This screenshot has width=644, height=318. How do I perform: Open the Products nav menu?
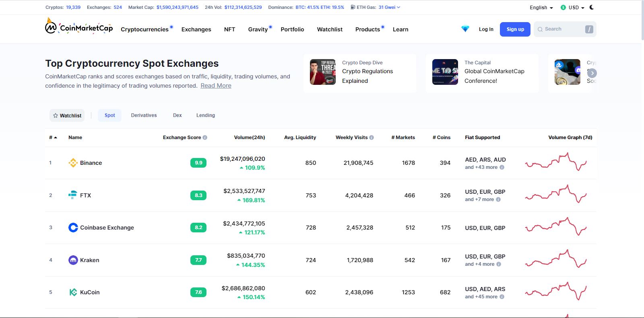pyautogui.click(x=367, y=29)
